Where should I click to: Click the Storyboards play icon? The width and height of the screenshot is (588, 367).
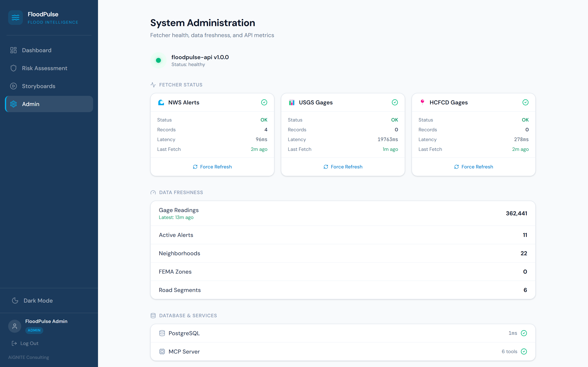(13, 86)
